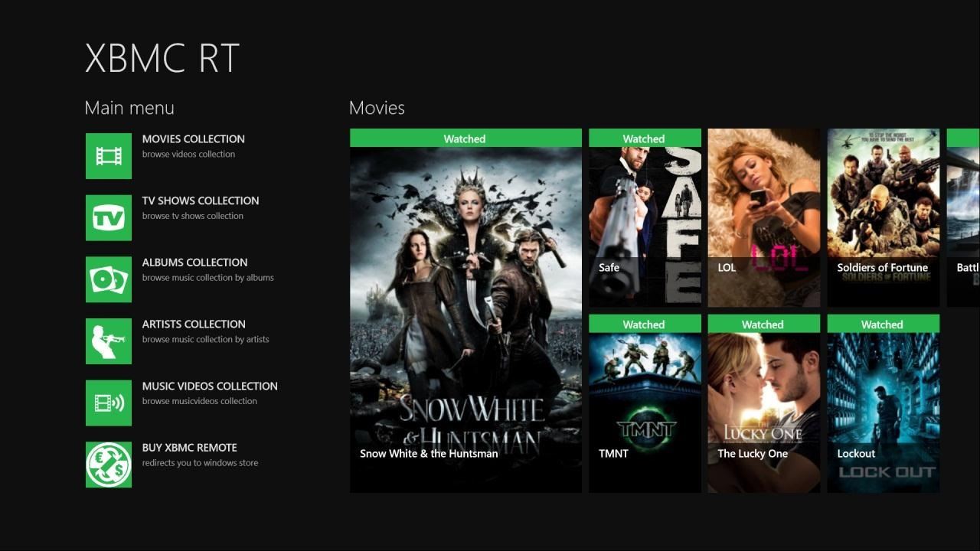The height and width of the screenshot is (551, 980).
Task: Click the 'Soldiers of Fortune' title caption
Action: tap(882, 268)
